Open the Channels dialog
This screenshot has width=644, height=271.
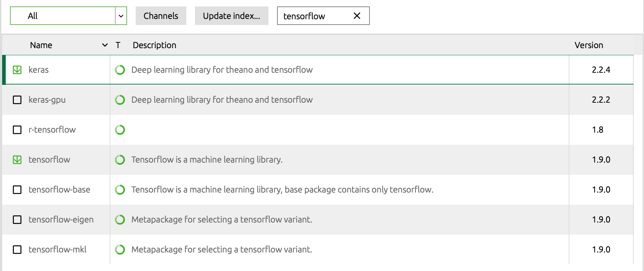point(161,16)
